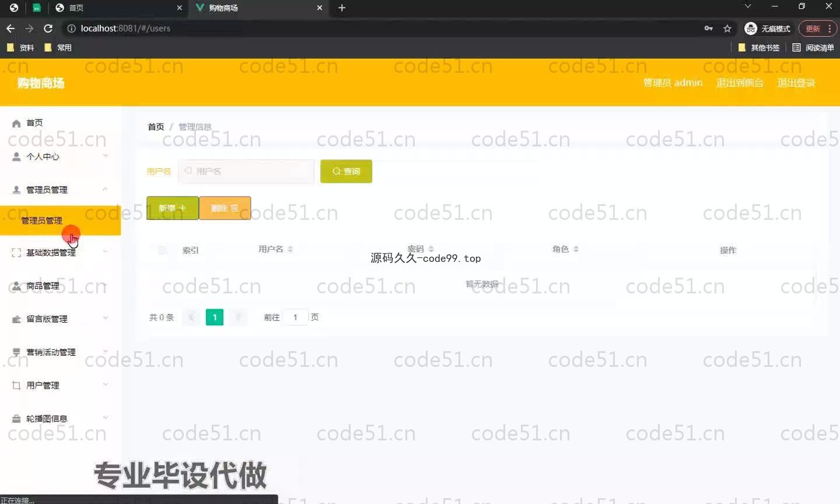Click the 退出登录 logout link

tap(796, 83)
